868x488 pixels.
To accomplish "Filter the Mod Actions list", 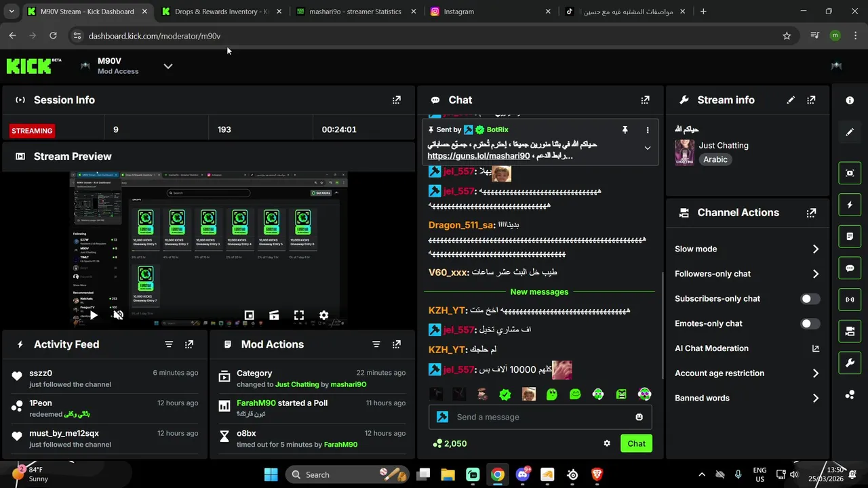I will click(376, 344).
